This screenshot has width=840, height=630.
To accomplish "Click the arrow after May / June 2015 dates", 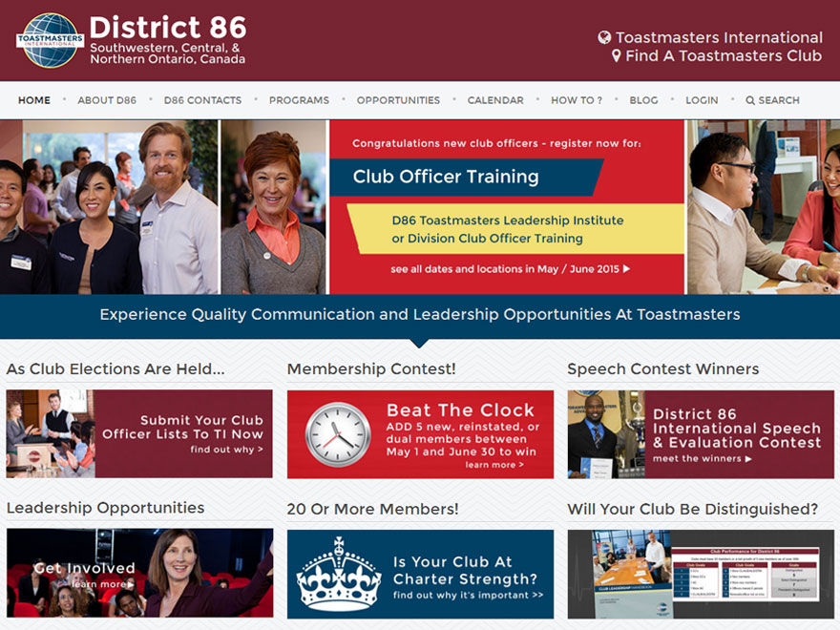I will (626, 269).
